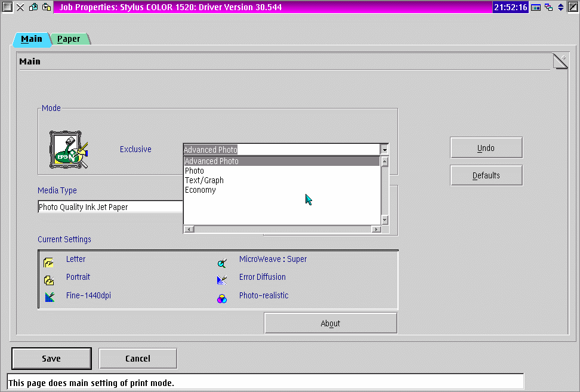Image resolution: width=580 pixels, height=392 pixels.
Task: Click the Letter paper size icon
Action: (x=48, y=262)
